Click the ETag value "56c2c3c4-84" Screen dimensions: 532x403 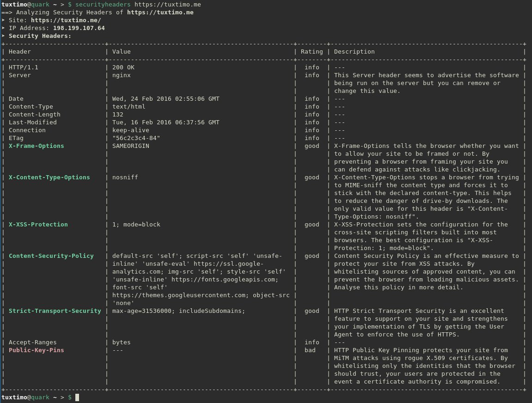pyautogui.click(x=136, y=138)
